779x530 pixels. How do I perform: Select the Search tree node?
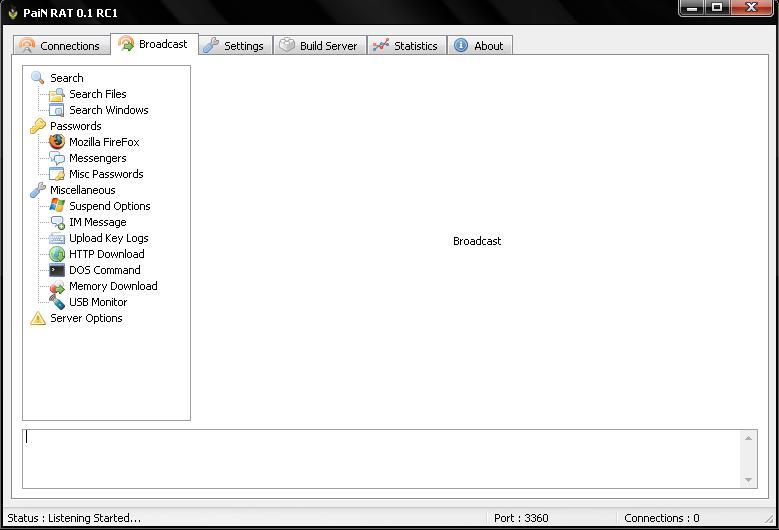[x=67, y=78]
